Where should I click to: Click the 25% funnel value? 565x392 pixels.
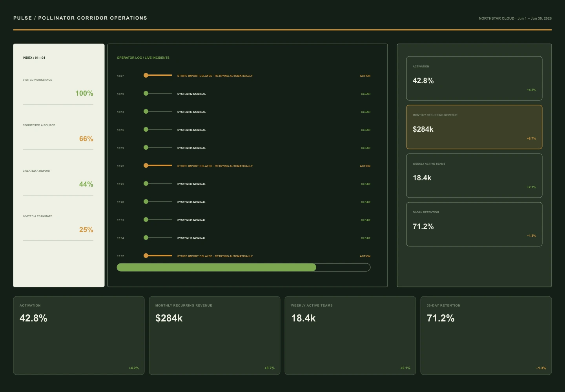(x=86, y=230)
